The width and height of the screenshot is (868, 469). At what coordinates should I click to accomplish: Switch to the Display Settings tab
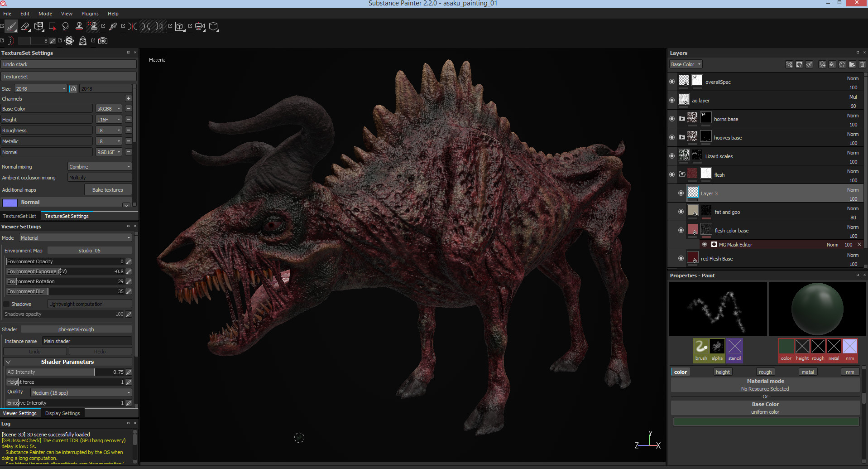62,413
